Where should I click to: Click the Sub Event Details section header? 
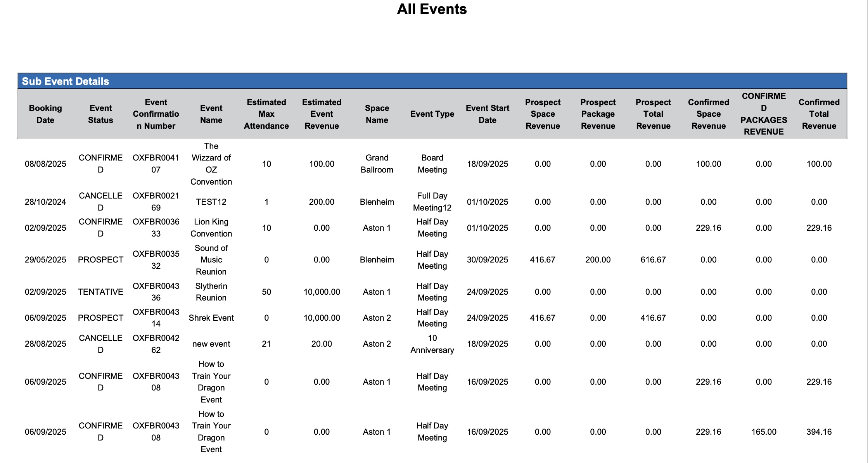click(x=66, y=81)
